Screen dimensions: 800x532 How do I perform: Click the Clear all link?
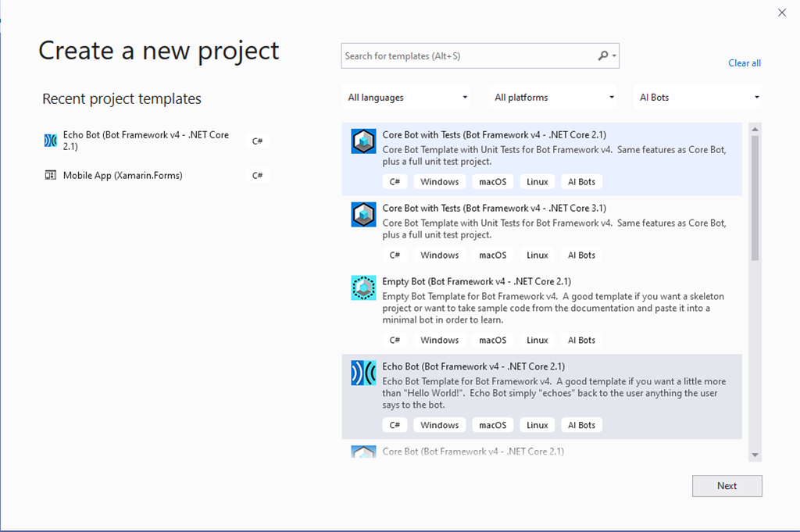point(744,62)
